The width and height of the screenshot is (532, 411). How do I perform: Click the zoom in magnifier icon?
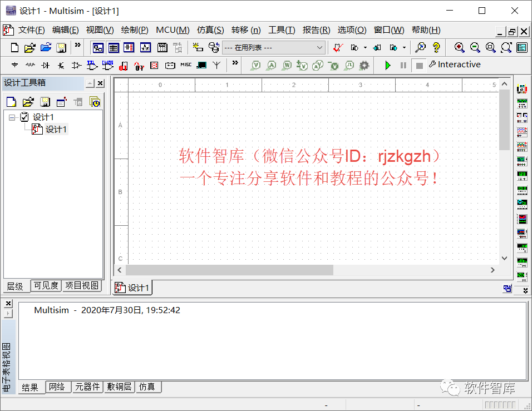pos(459,47)
